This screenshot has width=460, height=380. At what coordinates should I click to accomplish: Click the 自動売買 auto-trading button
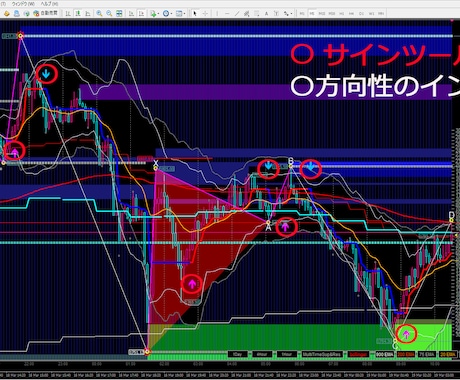[46, 13]
